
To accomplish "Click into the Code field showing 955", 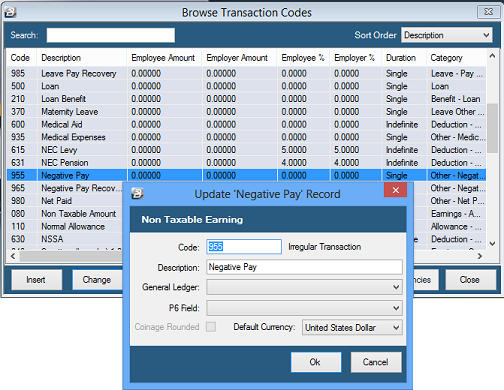I will [244, 247].
